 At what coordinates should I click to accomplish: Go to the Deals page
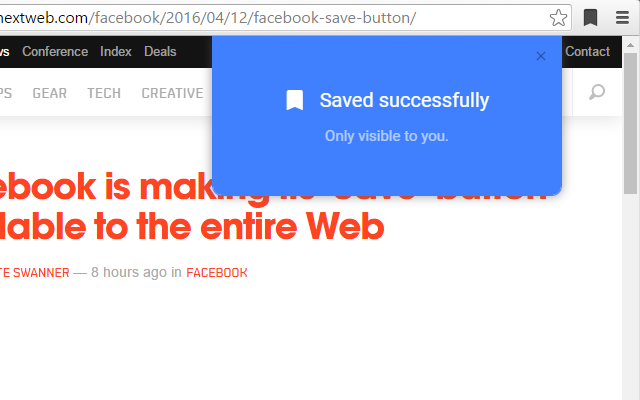pyautogui.click(x=160, y=51)
